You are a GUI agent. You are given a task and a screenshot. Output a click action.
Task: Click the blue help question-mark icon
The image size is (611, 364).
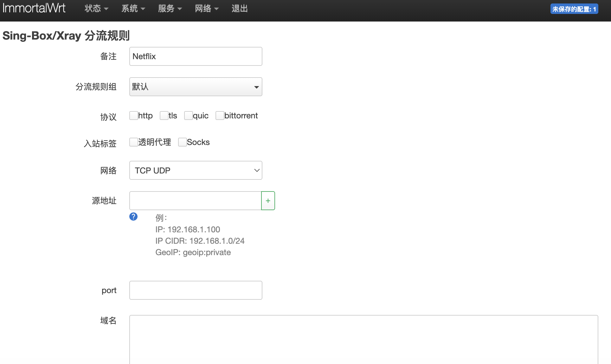[x=133, y=217]
